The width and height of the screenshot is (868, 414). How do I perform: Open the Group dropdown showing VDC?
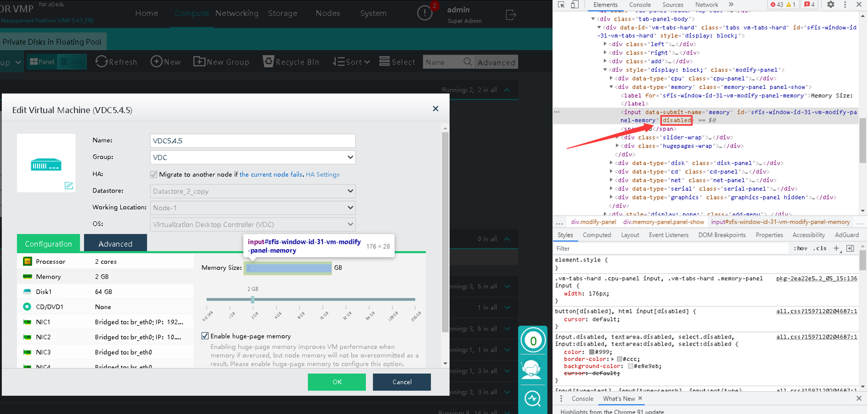tap(253, 157)
